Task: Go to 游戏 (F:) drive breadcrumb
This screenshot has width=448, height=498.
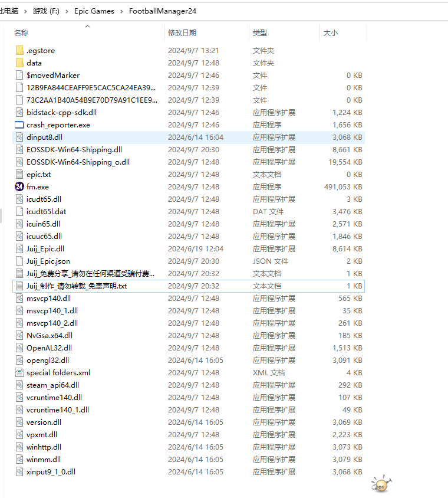Action: pos(46,11)
